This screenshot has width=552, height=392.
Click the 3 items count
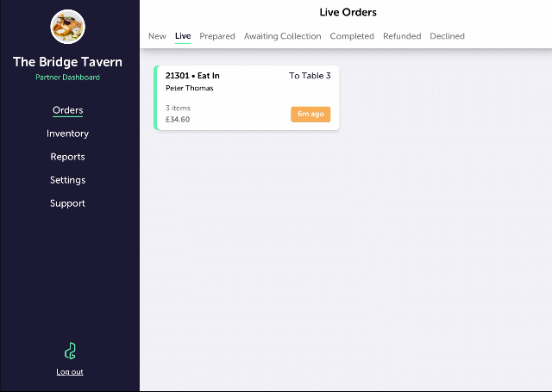[x=178, y=108]
